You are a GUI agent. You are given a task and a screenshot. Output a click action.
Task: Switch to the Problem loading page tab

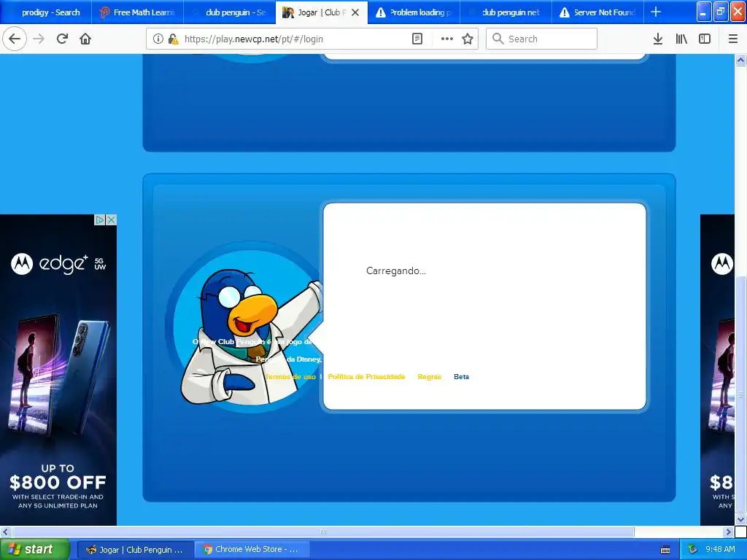[x=414, y=12]
